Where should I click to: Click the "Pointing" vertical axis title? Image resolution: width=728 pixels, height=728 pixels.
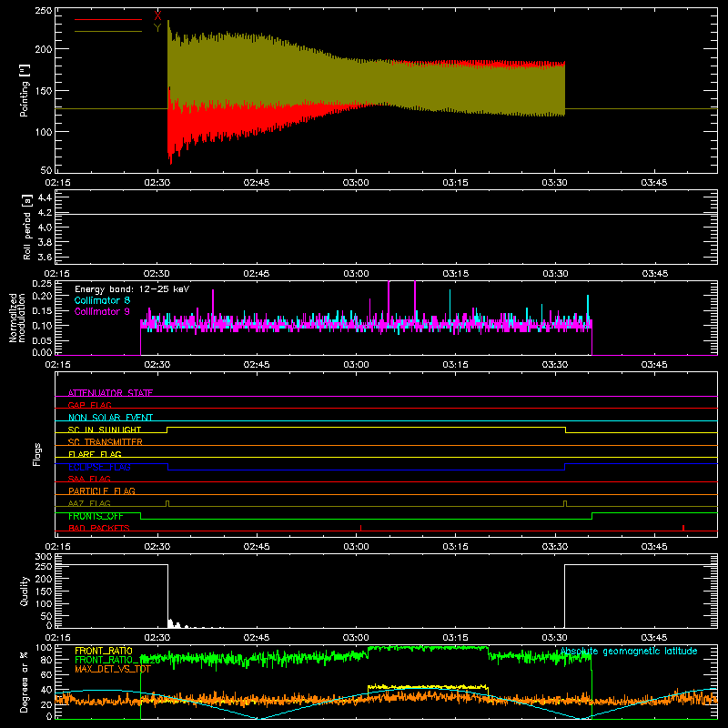click(24, 90)
